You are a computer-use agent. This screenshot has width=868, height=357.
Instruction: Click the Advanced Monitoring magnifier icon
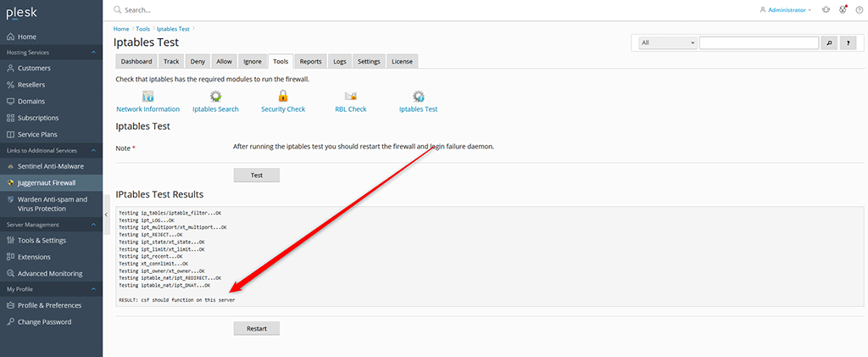(x=10, y=273)
